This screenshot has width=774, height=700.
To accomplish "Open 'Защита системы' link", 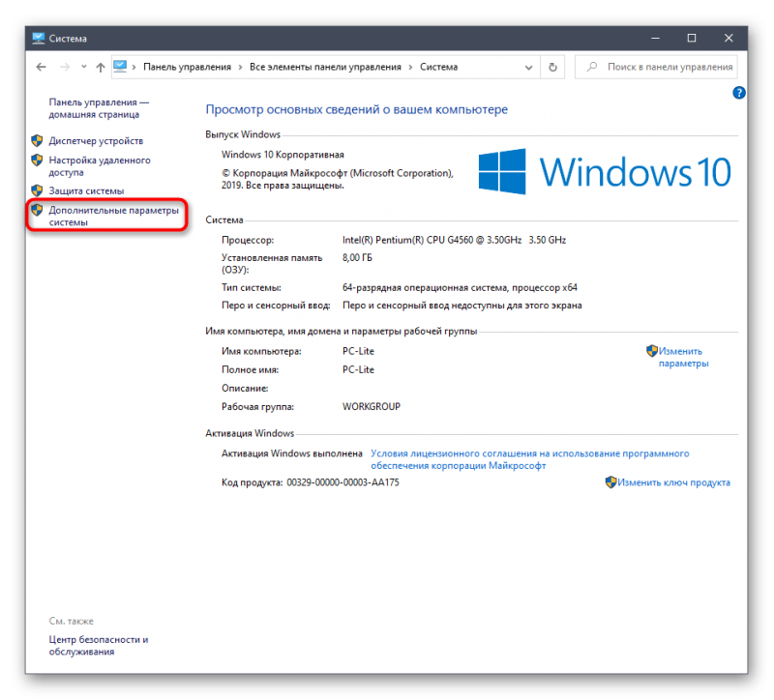I will tap(86, 190).
